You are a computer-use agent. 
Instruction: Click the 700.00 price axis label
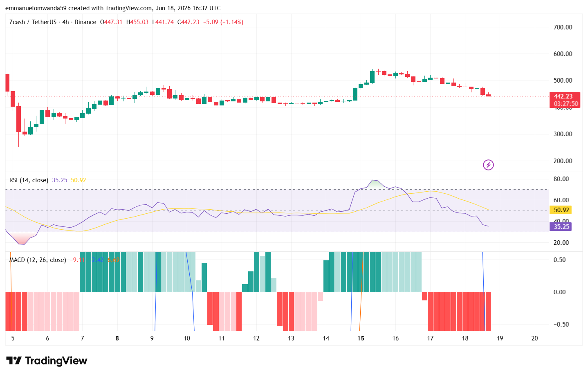click(x=563, y=27)
